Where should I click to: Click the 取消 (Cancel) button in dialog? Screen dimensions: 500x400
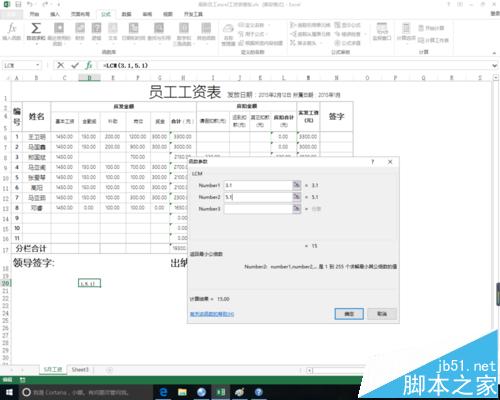coord(382,314)
